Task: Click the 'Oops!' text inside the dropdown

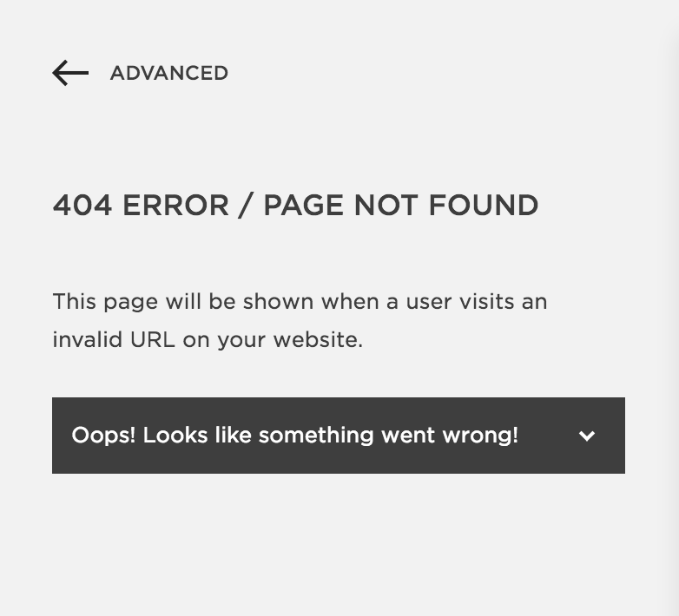Action: point(103,436)
